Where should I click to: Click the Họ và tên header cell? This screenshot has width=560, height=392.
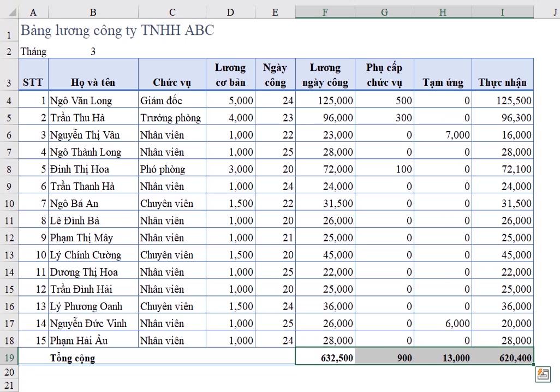pos(93,82)
